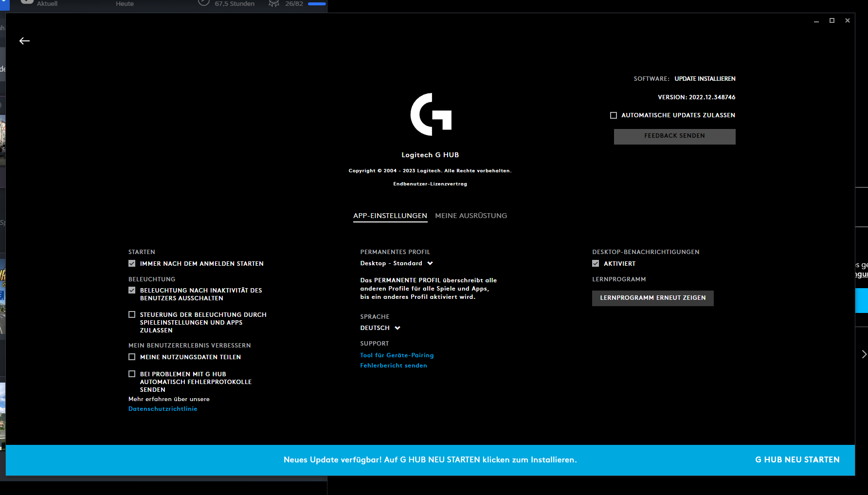This screenshot has width=868, height=495.
Task: Open the Endbenutzer-Lizenzvertrag link
Action: click(430, 184)
